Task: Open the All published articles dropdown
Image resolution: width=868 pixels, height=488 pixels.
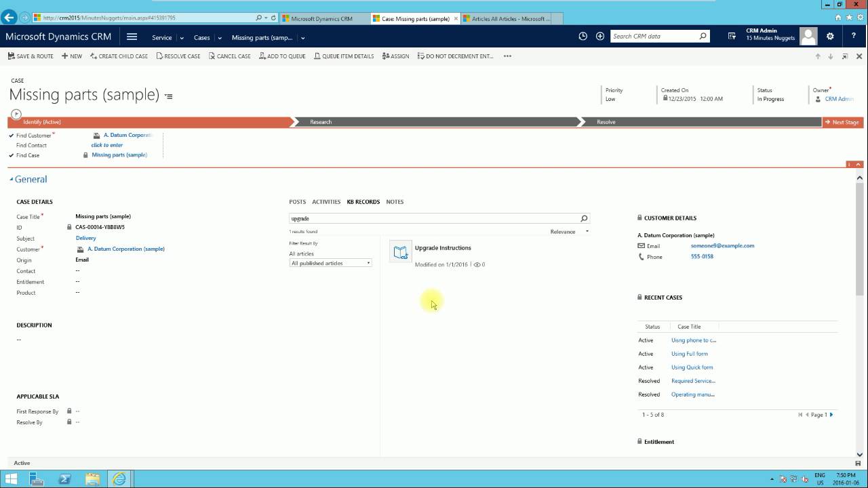Action: [x=331, y=263]
